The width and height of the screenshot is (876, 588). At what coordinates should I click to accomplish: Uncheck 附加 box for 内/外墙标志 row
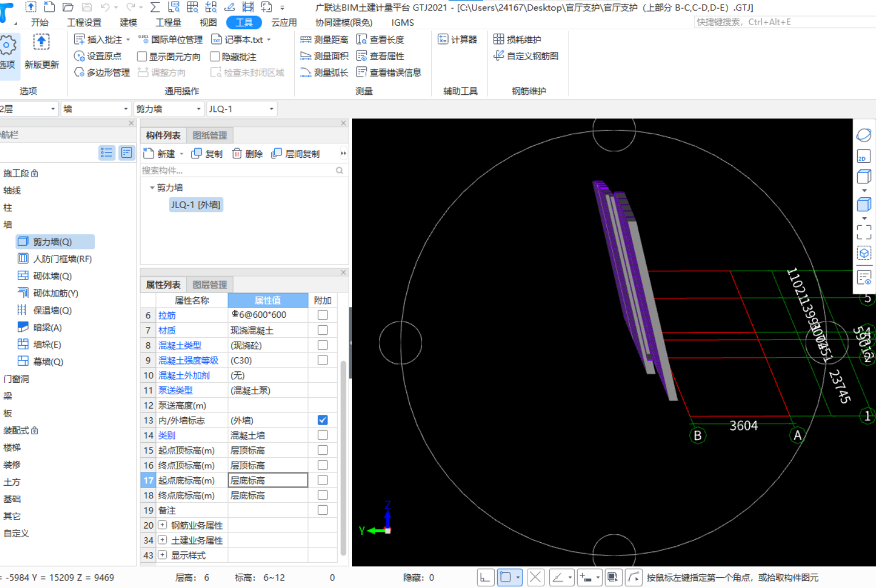click(x=323, y=420)
